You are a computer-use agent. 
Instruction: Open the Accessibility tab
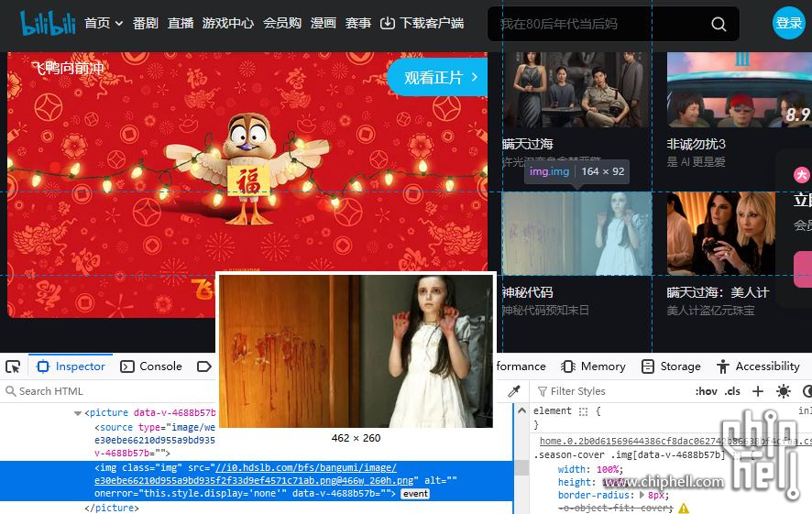tap(759, 366)
